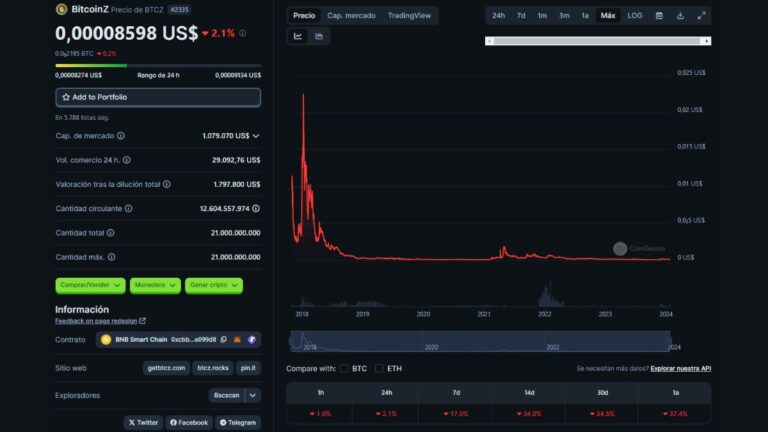Click info icon after 12.604.557.974 value
Viewport: 768px width, 432px height.
tap(256, 208)
